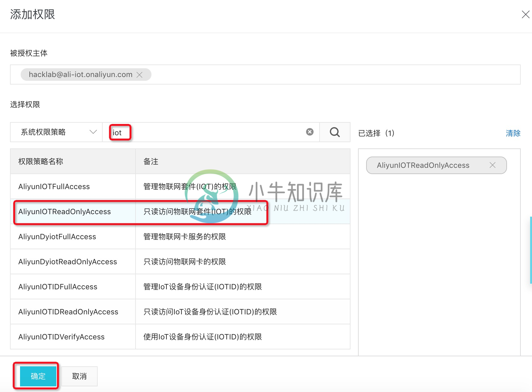Select the AliyunIOTFullAccess policy row

[x=180, y=187]
